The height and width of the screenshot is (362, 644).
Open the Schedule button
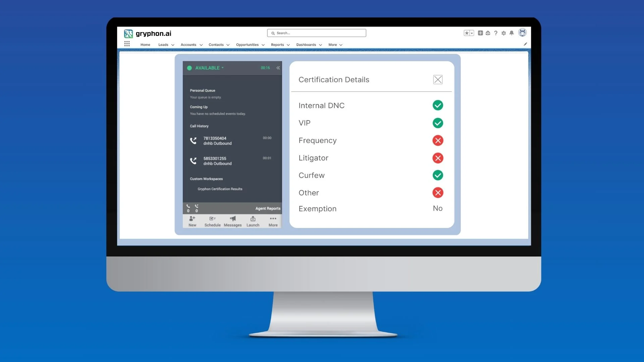212,221
